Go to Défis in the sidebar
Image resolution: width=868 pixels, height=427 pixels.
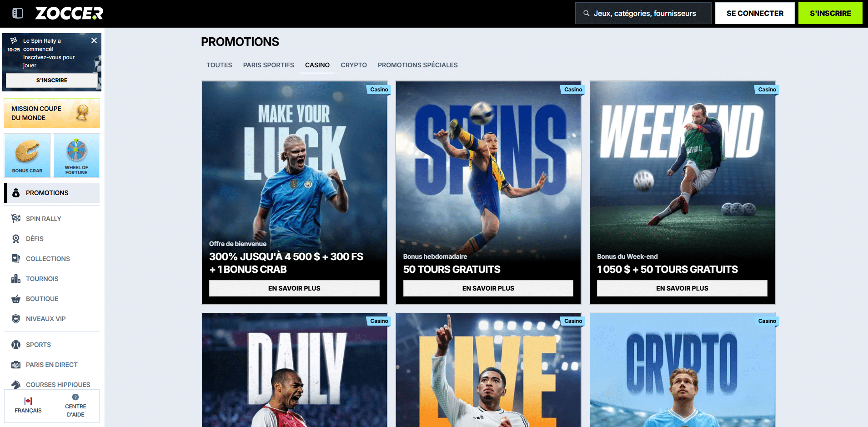pos(35,239)
